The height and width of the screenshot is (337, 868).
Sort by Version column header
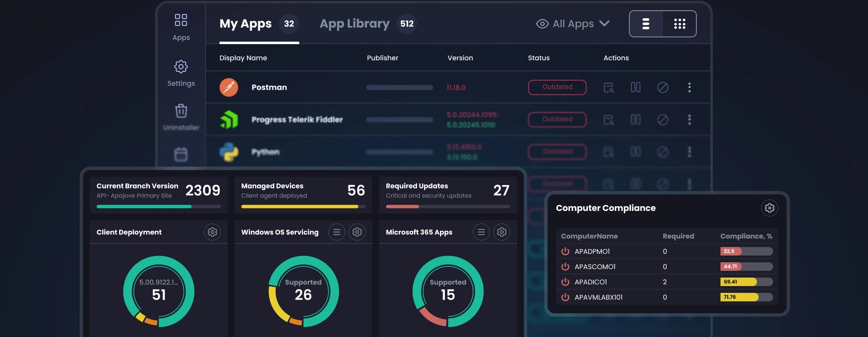click(x=460, y=58)
